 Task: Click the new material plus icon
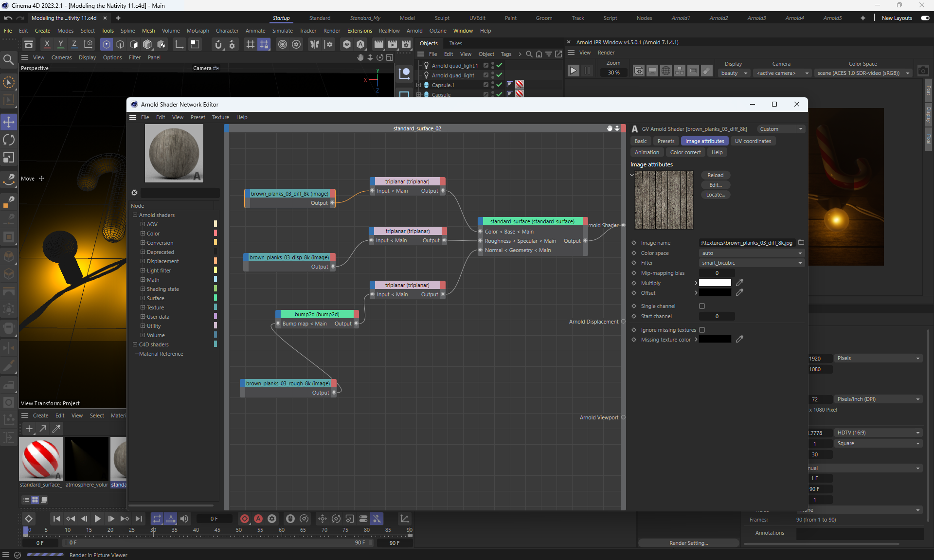(x=29, y=429)
